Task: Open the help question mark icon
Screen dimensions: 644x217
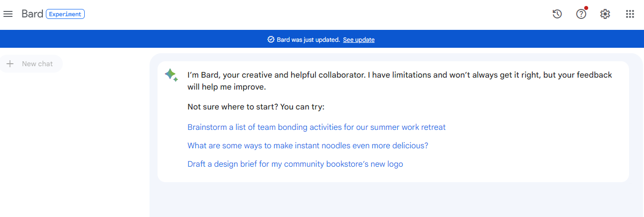Action: [581, 14]
